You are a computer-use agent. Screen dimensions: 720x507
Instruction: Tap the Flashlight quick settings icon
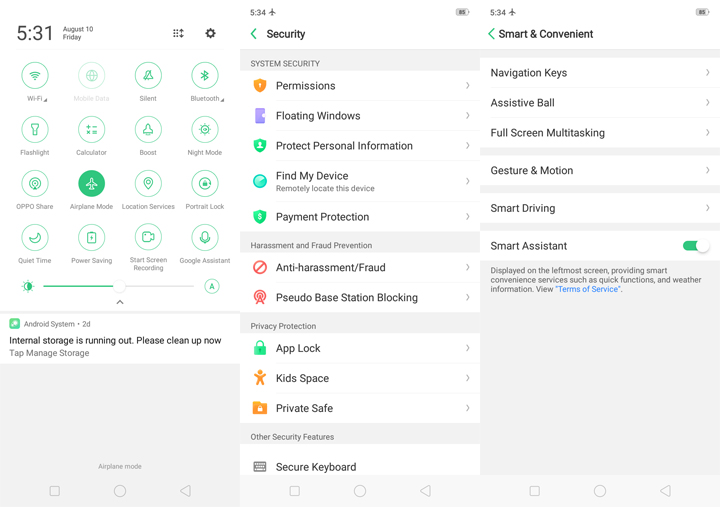pos(35,130)
